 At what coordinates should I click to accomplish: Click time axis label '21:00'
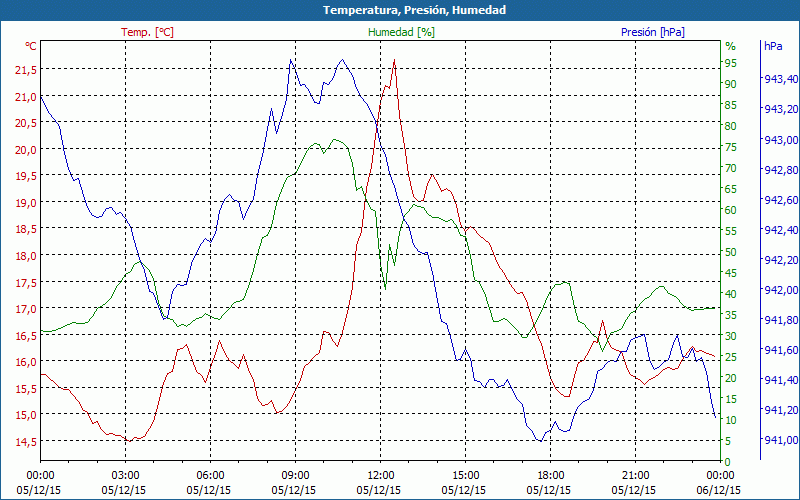click(635, 476)
